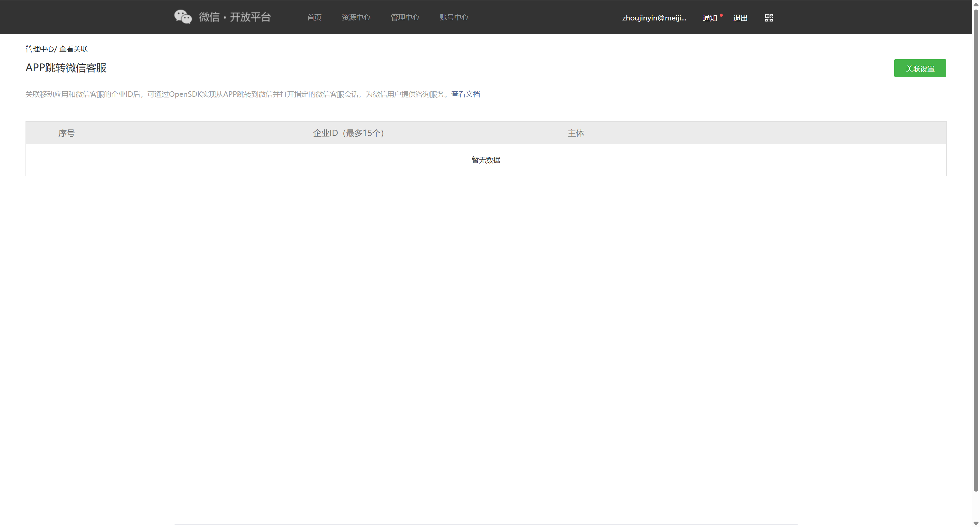Image resolution: width=980 pixels, height=527 pixels.
Task: Select 账号中心 in the top navigation
Action: (x=454, y=17)
